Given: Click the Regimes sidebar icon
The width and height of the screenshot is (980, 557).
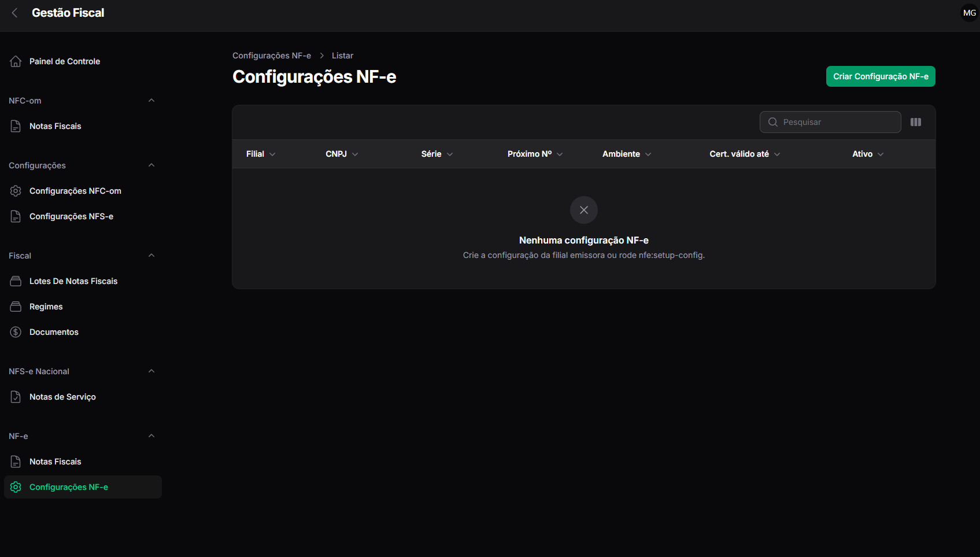Looking at the screenshot, I should coord(16,307).
